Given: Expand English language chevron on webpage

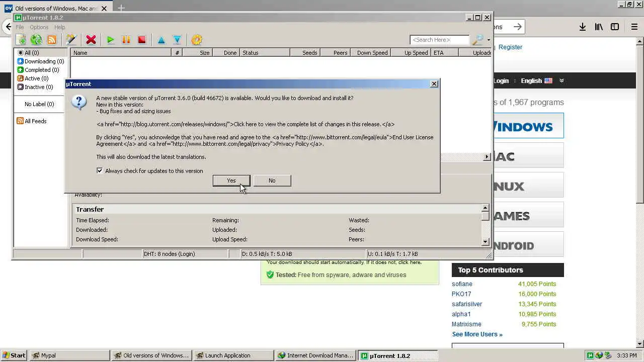Looking at the screenshot, I should (561, 80).
